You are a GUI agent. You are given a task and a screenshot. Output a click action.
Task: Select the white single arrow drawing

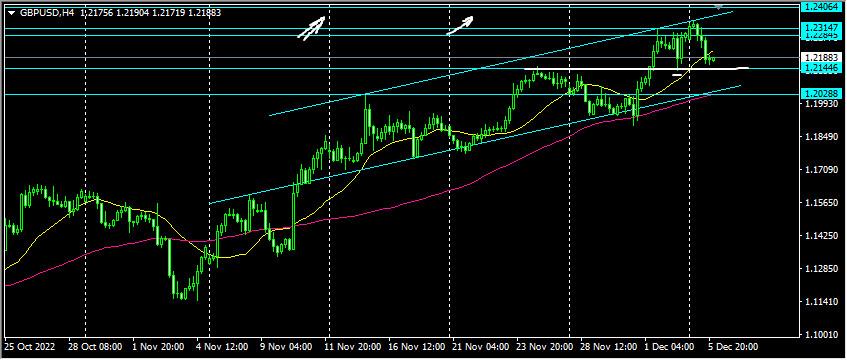[460, 25]
